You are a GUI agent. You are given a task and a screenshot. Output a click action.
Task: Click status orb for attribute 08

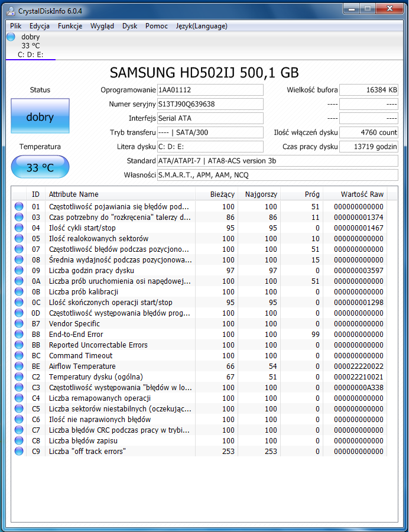[x=19, y=259]
